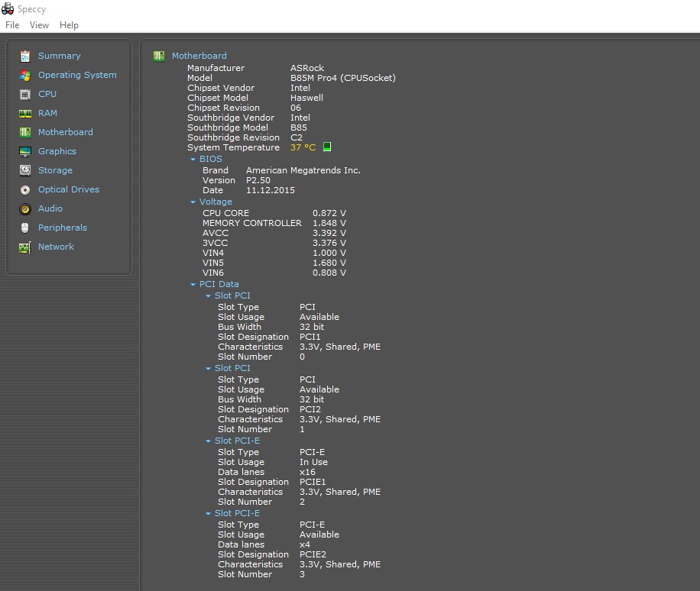700x591 pixels.
Task: View the Storage section
Action: (55, 170)
